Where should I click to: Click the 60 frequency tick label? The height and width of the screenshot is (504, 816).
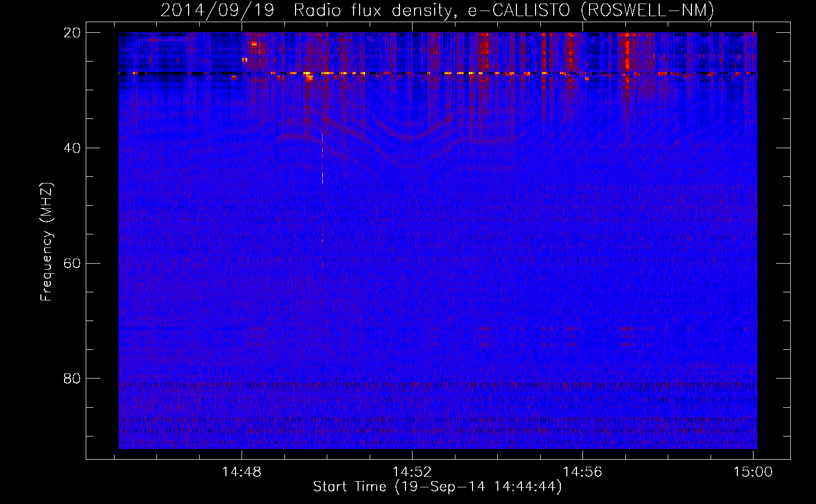point(72,264)
